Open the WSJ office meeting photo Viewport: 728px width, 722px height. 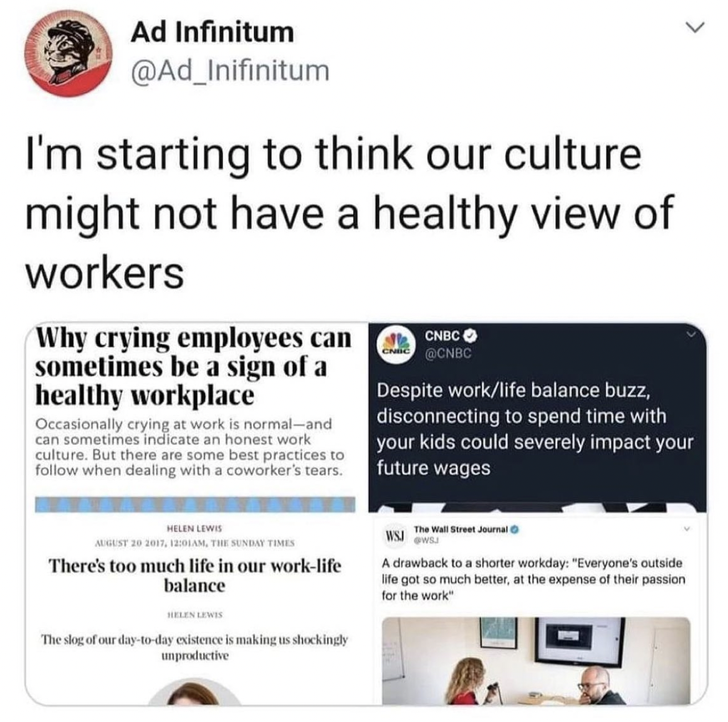click(536, 661)
